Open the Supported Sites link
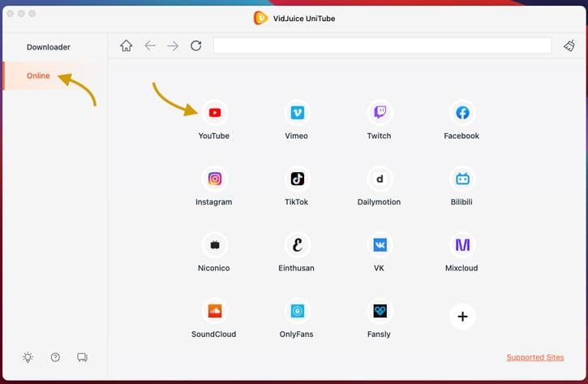Screen dimensions: 588x384 coord(535,357)
